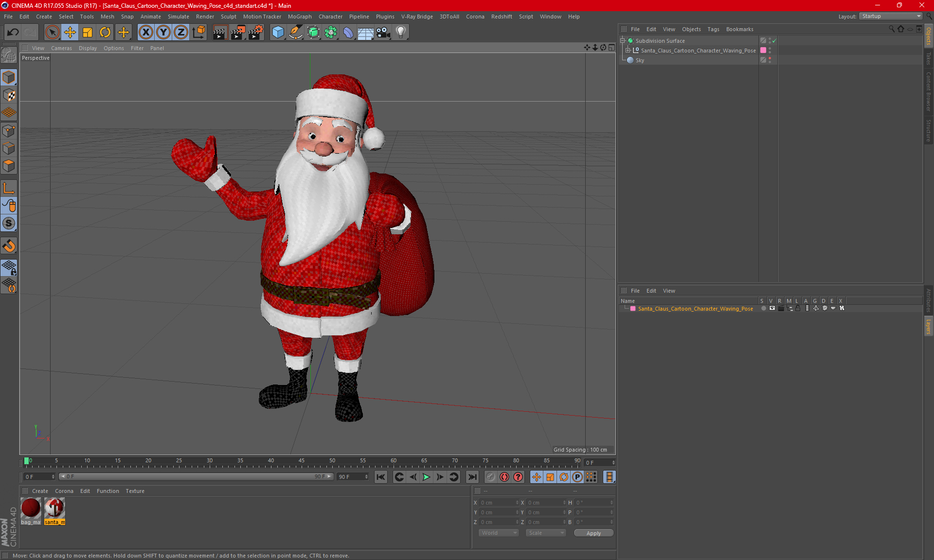The width and height of the screenshot is (934, 560).
Task: Toggle Sky object visibility dots
Action: 770,60
